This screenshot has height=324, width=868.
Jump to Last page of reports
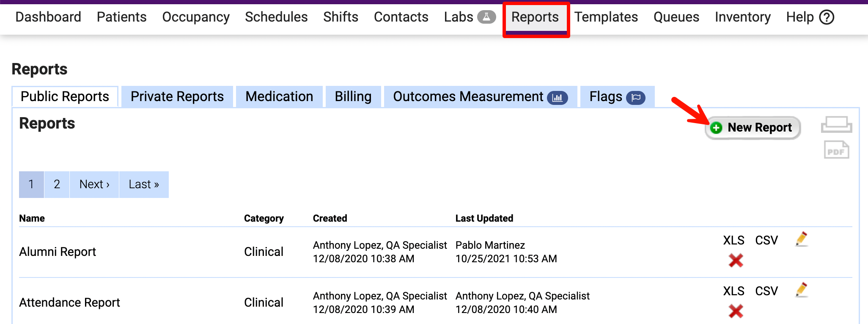pos(144,184)
